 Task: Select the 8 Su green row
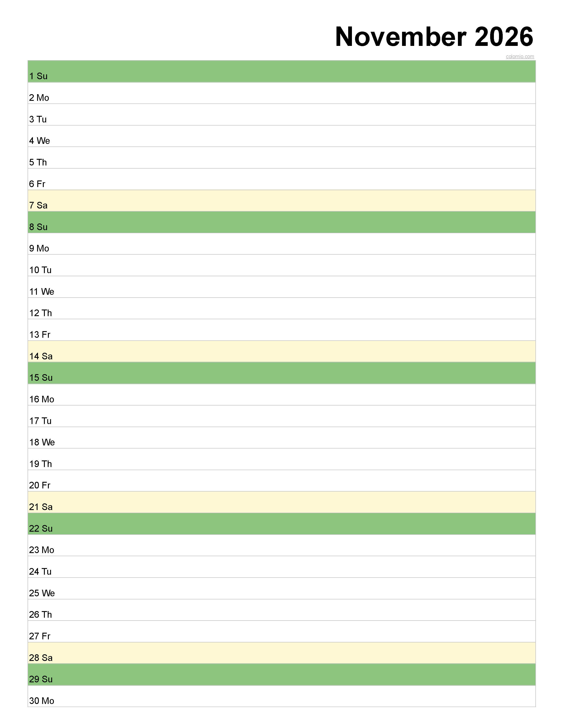pyautogui.click(x=281, y=222)
